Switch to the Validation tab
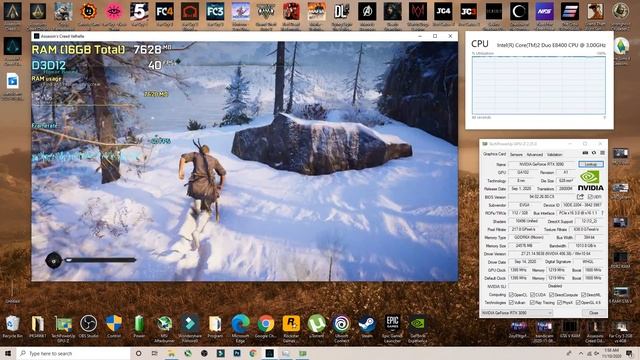This screenshot has height=360, width=640. point(554,155)
